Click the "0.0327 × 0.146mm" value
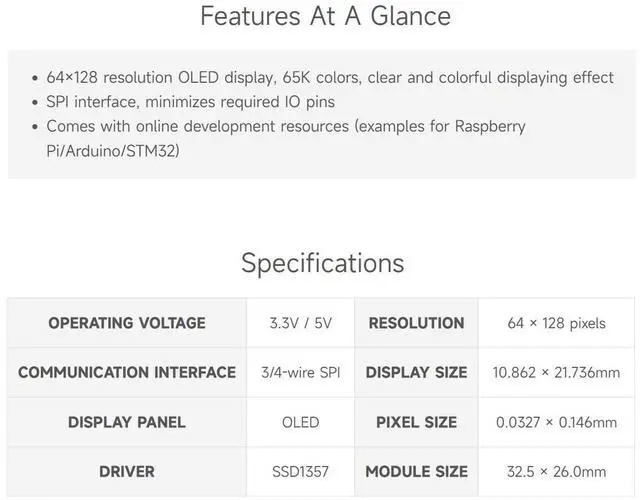Viewport: 640px width, 500px height. click(x=556, y=422)
